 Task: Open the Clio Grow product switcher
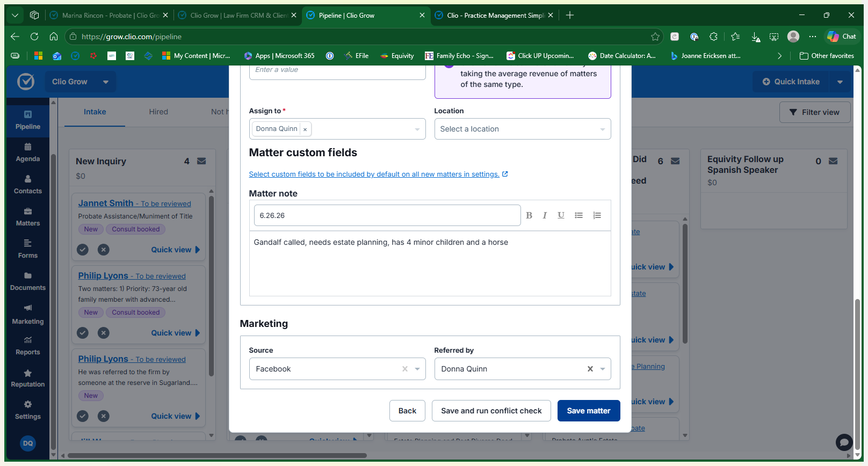coord(81,82)
